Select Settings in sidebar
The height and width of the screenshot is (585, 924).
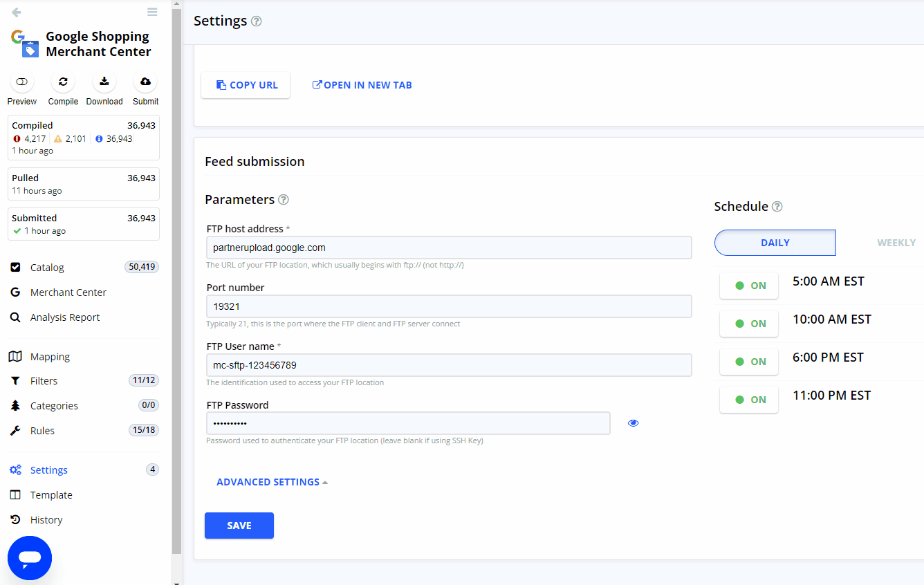point(48,470)
